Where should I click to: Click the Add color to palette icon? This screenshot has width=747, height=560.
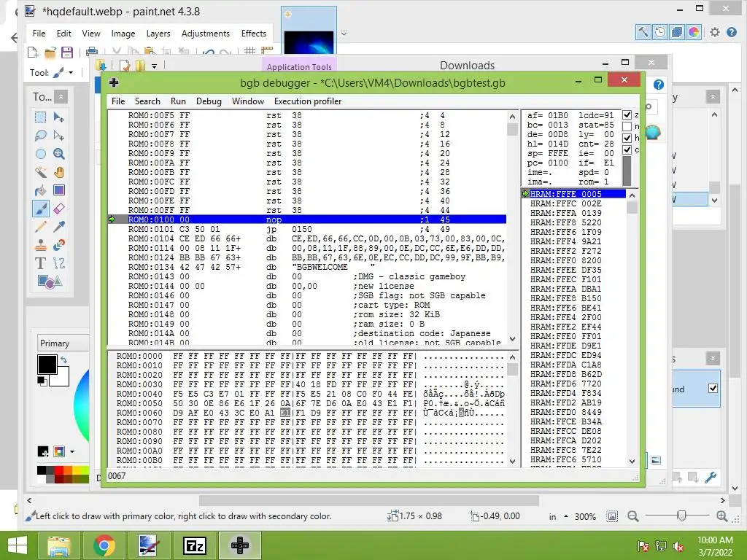42,451
